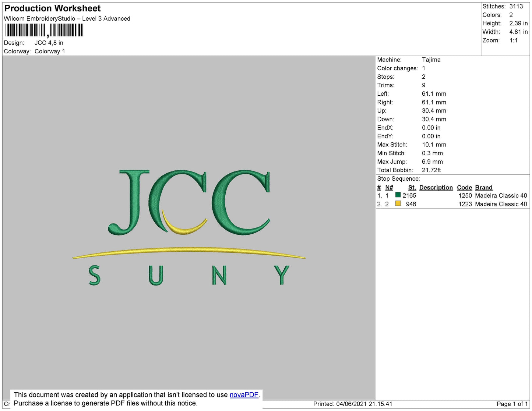Click the Min Stitch value 0.3 mm

pos(432,153)
